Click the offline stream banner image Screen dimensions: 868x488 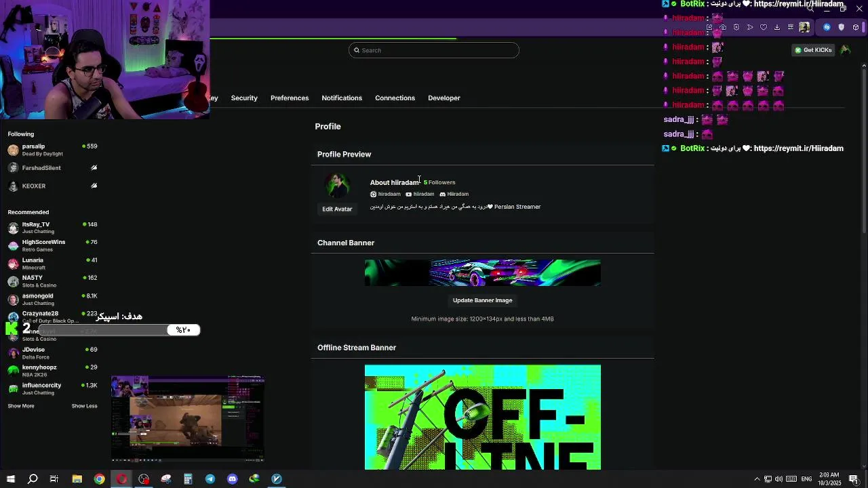pos(482,417)
